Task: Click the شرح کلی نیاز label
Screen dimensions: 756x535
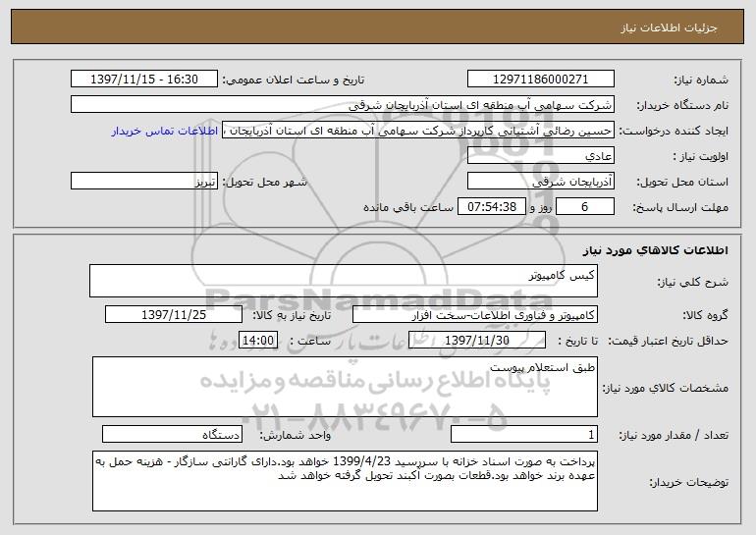Action: [693, 283]
